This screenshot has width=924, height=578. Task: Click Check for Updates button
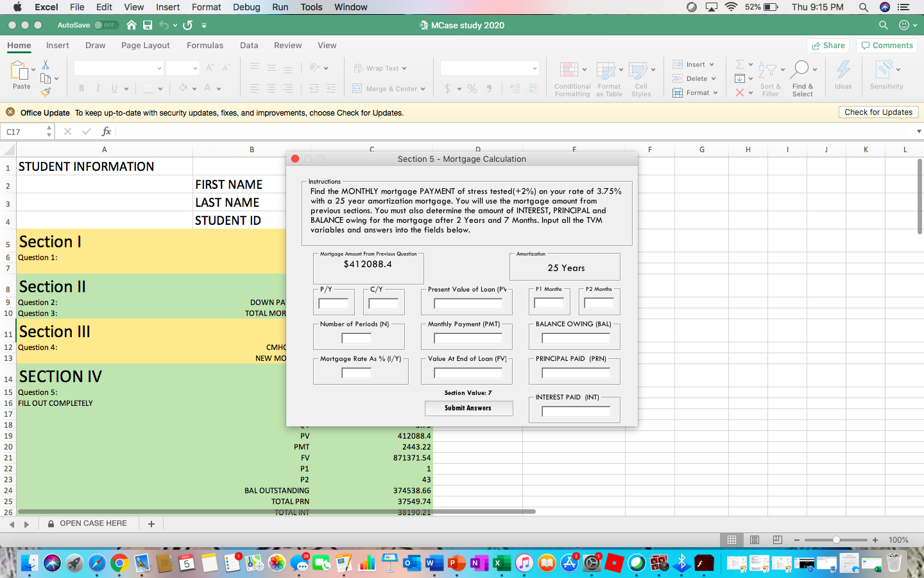878,112
